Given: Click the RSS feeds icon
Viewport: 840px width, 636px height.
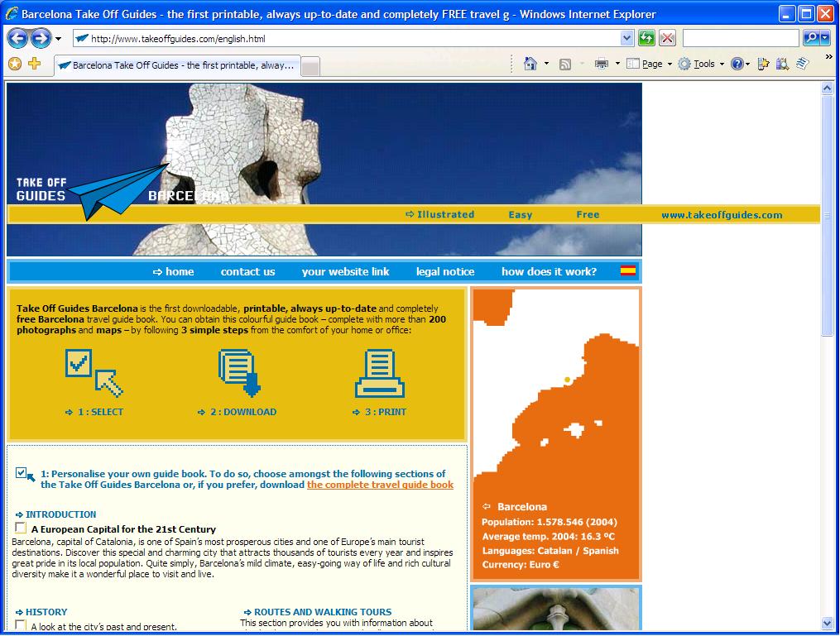Looking at the screenshot, I should click(565, 65).
